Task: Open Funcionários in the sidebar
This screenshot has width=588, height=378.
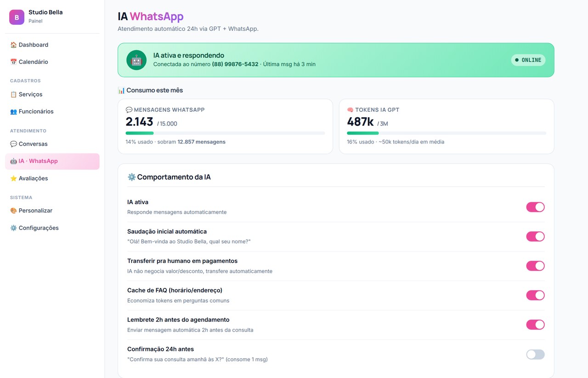Action: click(52, 111)
